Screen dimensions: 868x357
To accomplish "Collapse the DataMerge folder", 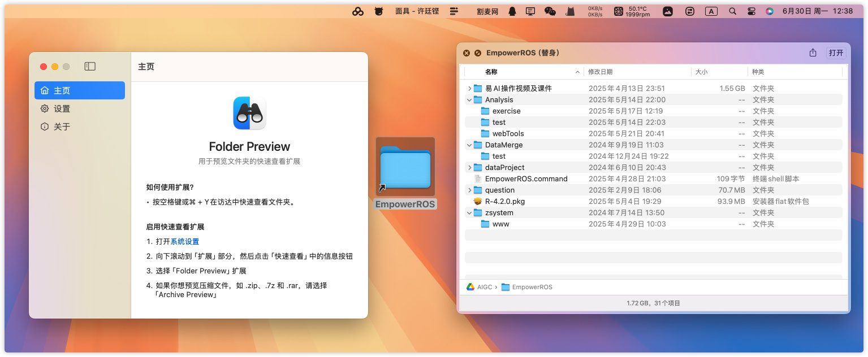I will (469, 145).
